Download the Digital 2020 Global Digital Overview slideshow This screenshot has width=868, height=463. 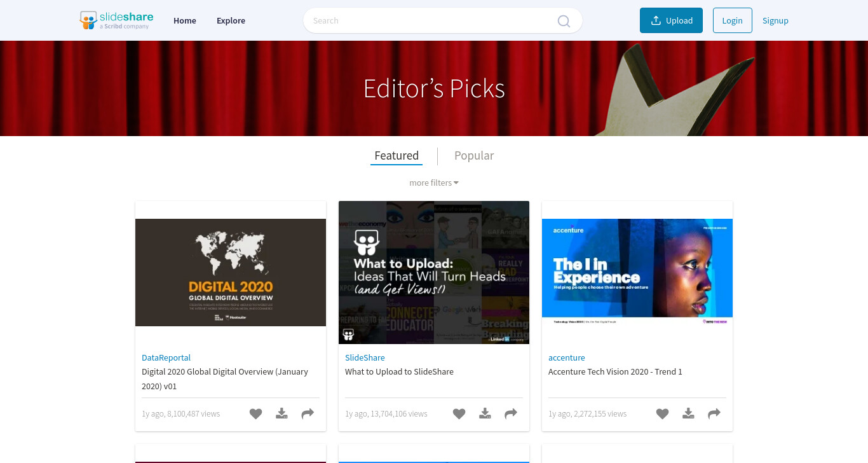coord(281,414)
